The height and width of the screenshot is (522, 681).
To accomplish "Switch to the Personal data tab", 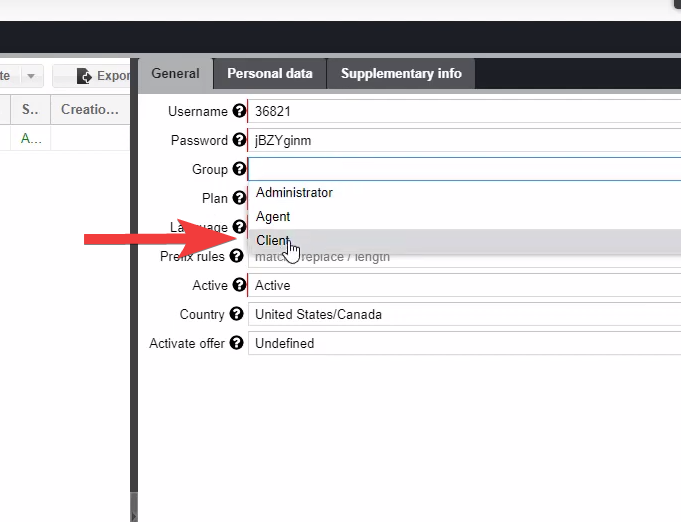I will (x=270, y=73).
